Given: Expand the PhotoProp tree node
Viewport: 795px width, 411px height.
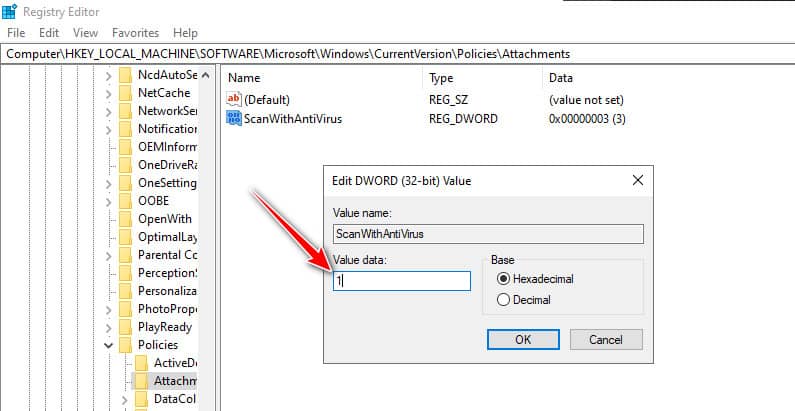Looking at the screenshot, I should (109, 310).
